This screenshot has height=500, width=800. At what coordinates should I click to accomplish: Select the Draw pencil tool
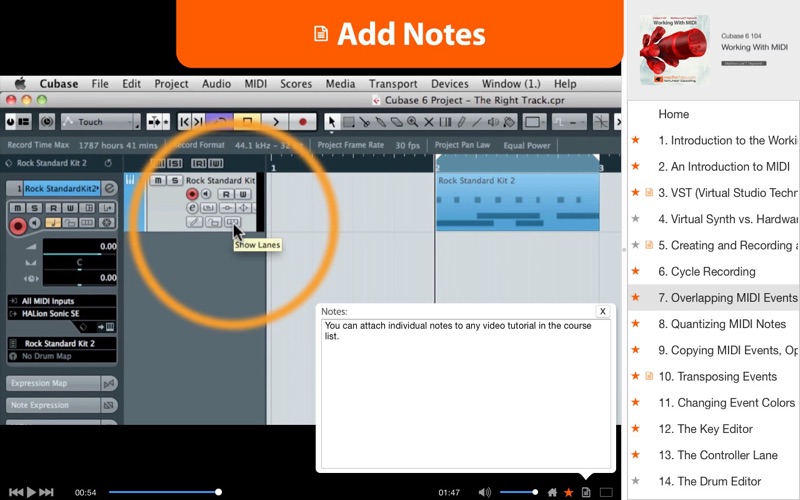tap(461, 122)
